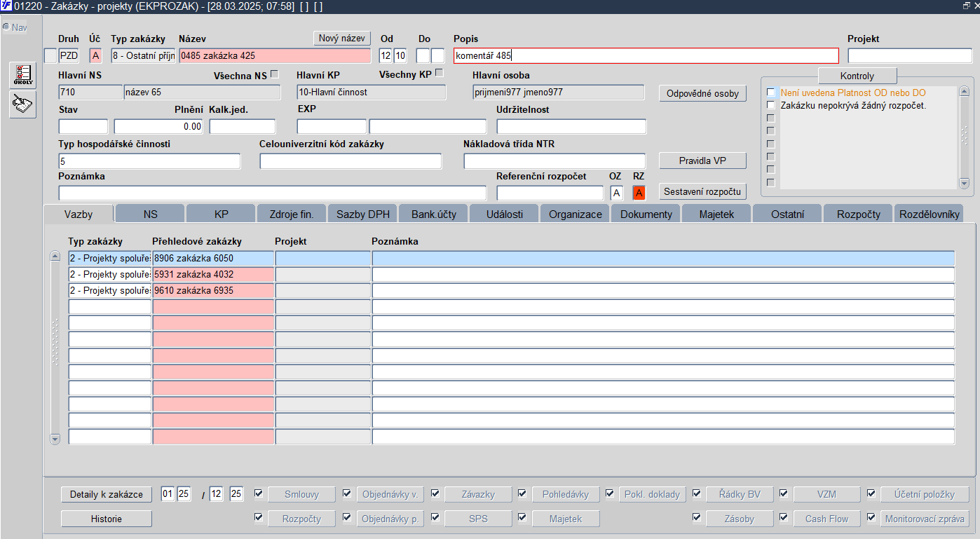Screen dimensions: 980x539
Task: Switch to the Vazby tab
Action: click(x=79, y=214)
